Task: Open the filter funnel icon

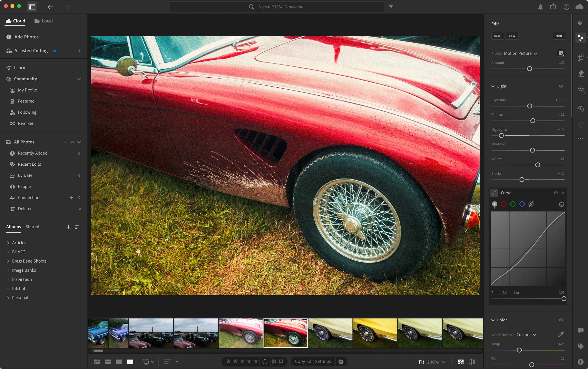Action: pyautogui.click(x=391, y=7)
